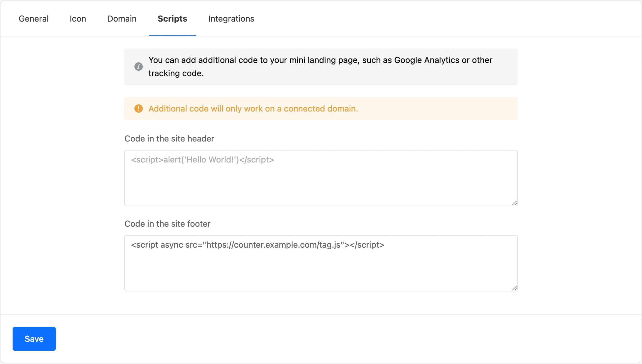Screen dimensions: 642x364
Task: Click the "Code in the site header" label
Action: [169, 139]
